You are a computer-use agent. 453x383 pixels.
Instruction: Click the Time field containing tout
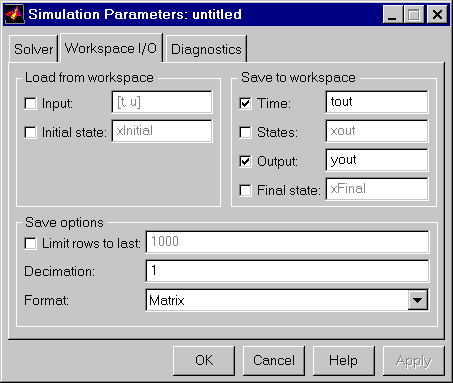(x=377, y=102)
